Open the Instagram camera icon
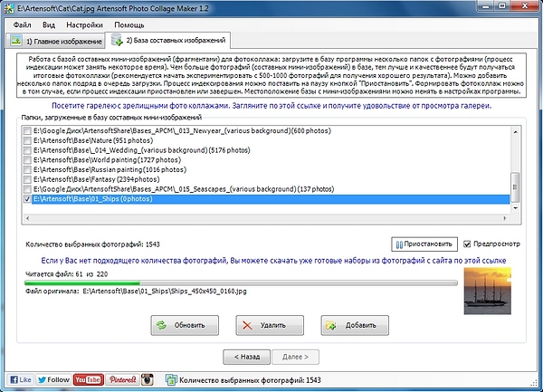543x392 pixels. (x=148, y=379)
